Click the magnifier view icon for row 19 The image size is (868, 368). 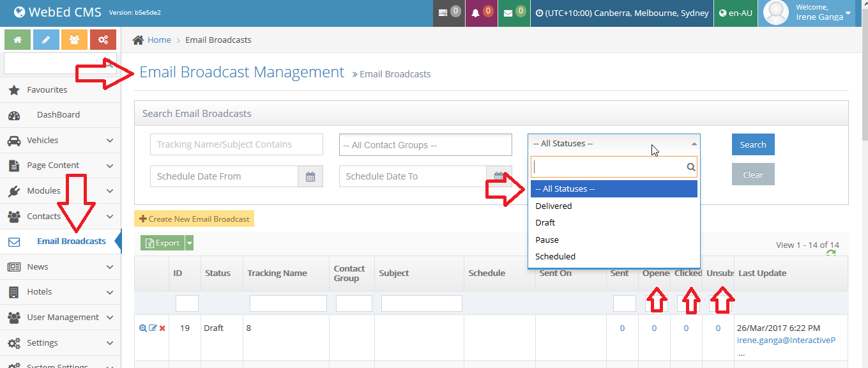click(143, 328)
